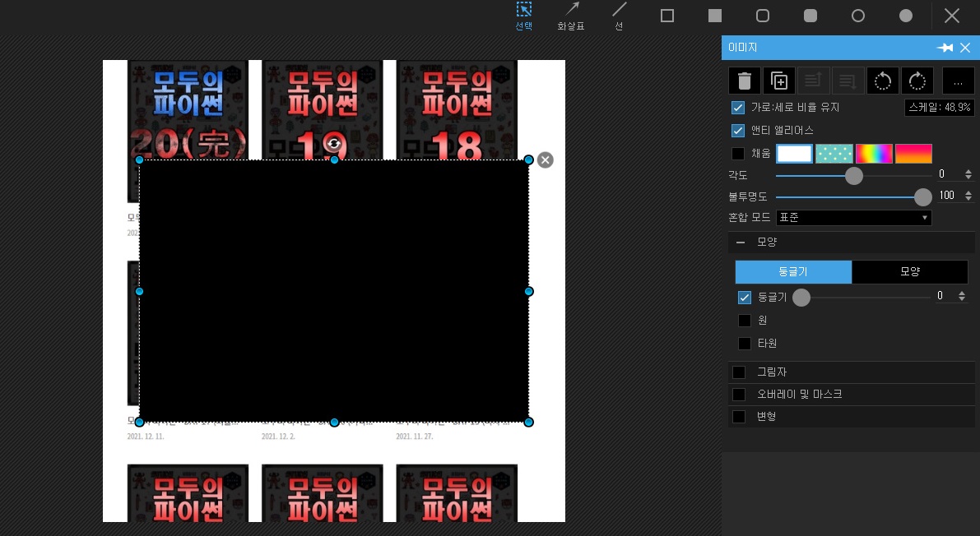Choose the 화살표 arrow tool
The image size is (980, 536).
[571, 16]
